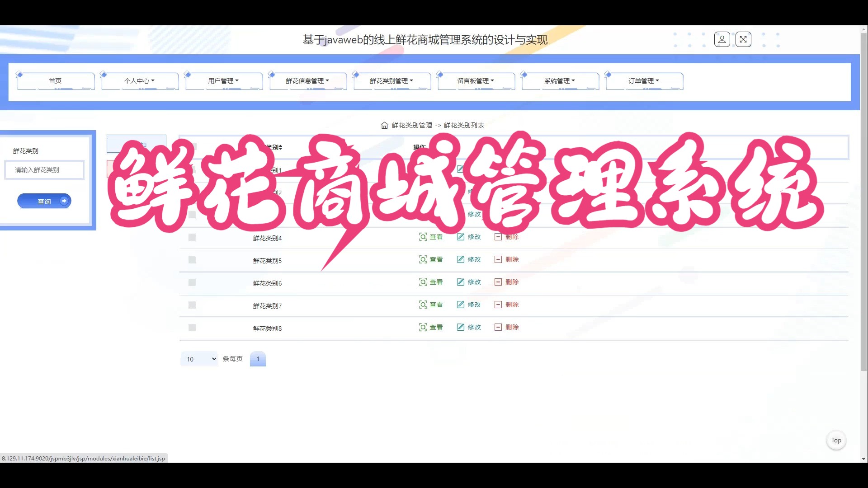This screenshot has width=868, height=488.
Task: Tick the checkbox for 鲜花类别7
Action: click(192, 305)
